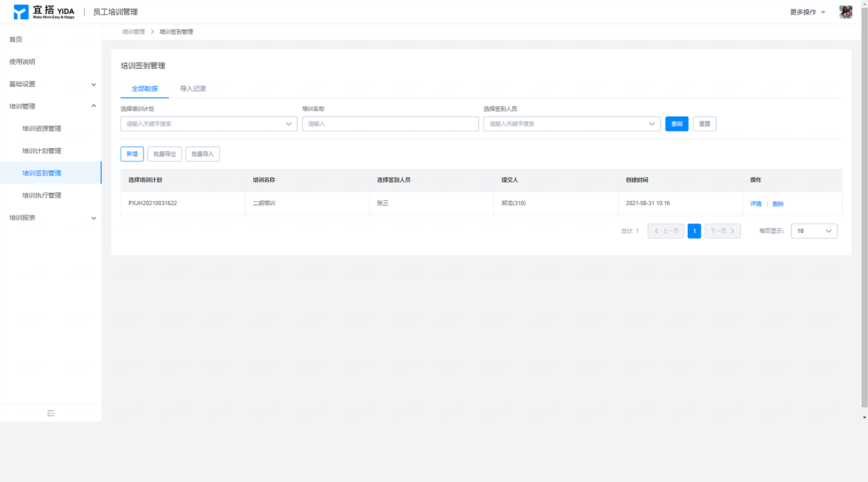Click the 二胡培训 cell
Screen dimensions: 868x482
[307, 204]
